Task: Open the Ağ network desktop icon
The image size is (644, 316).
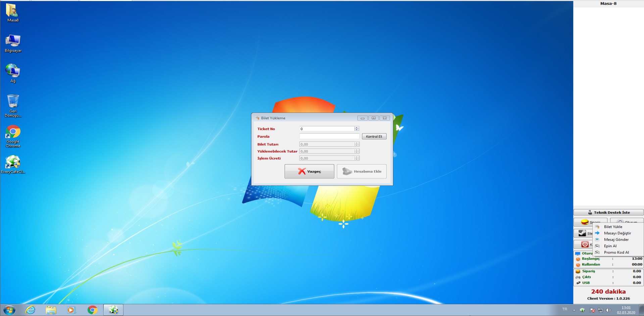Action: tap(13, 71)
